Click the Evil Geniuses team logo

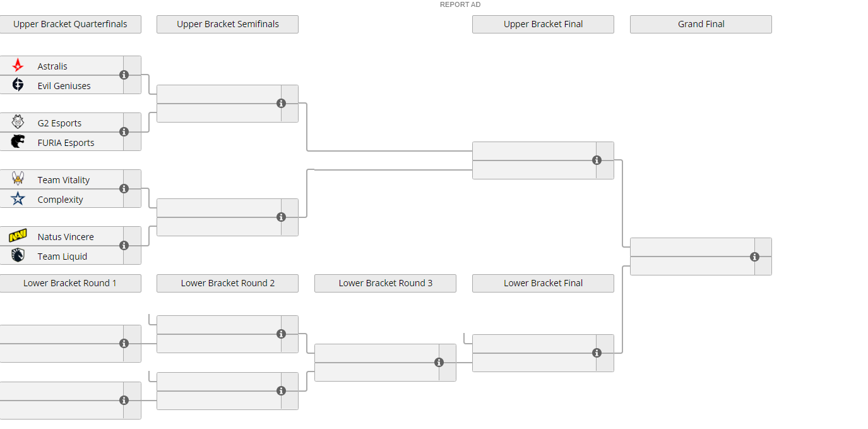(x=18, y=85)
